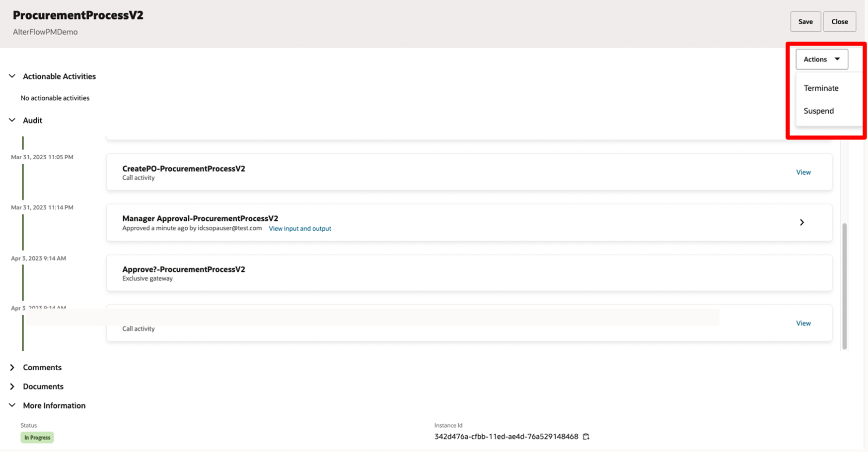Select Suspend from the Actions menu

(818, 111)
